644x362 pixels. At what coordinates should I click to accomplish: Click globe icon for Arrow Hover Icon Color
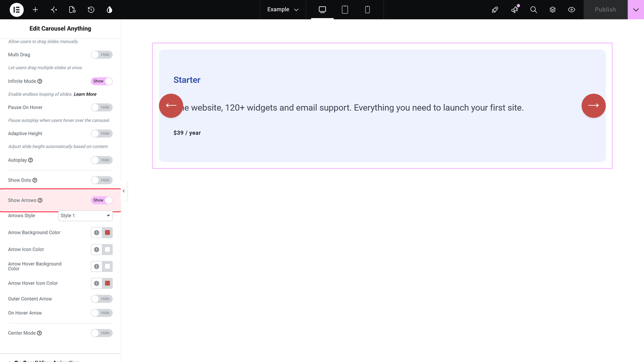tap(97, 283)
